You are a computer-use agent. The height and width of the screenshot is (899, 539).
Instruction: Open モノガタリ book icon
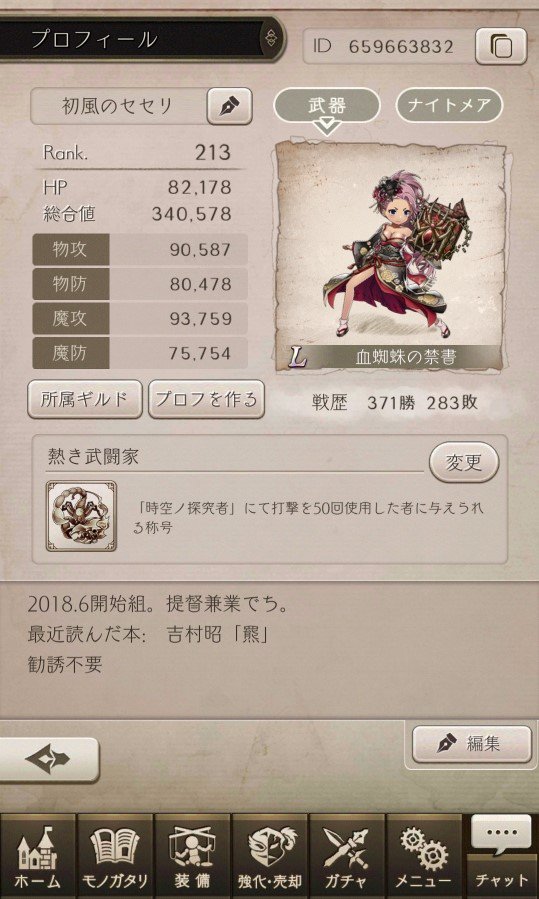click(x=115, y=857)
